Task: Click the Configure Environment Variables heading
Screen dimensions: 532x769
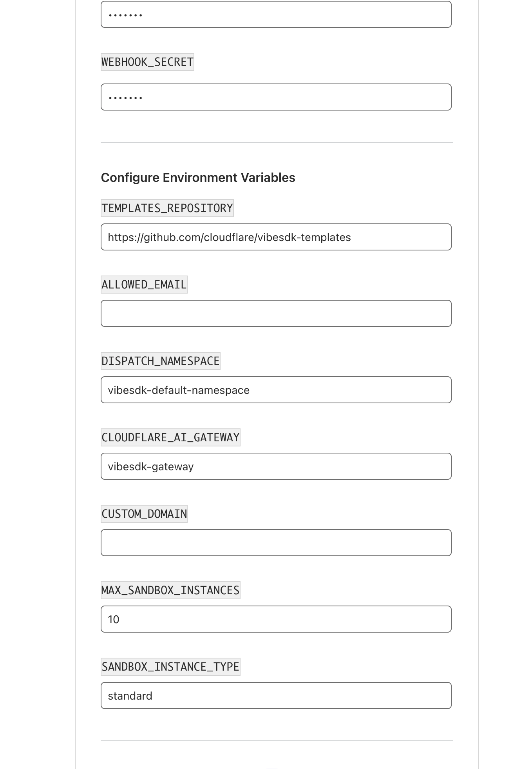Action: (198, 178)
